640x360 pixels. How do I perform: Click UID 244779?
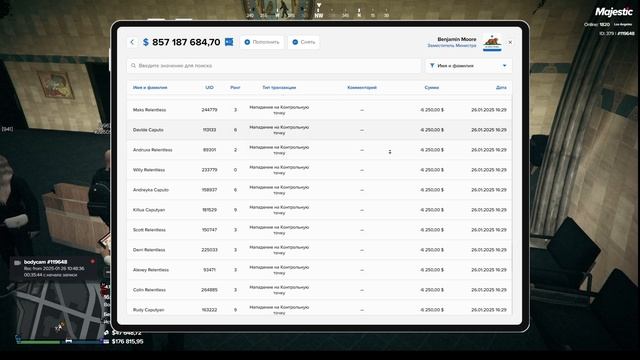[x=209, y=110]
